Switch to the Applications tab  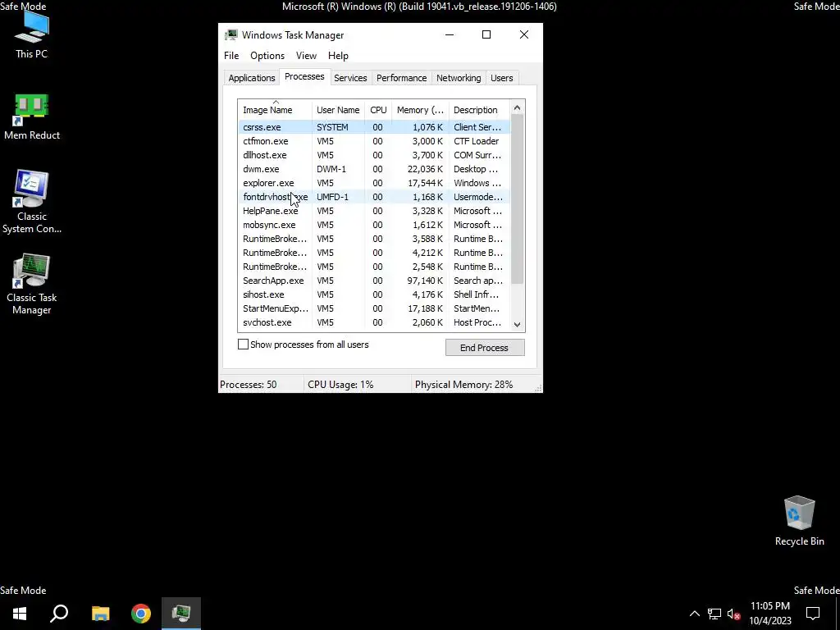(x=252, y=78)
